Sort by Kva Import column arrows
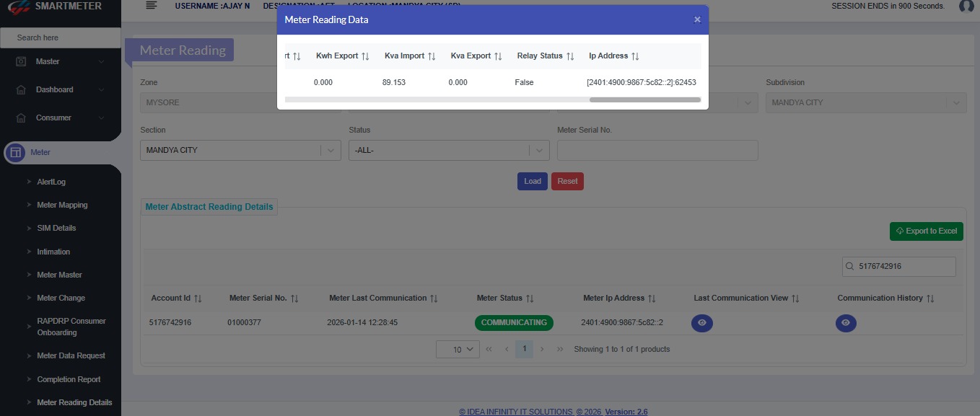Viewport: 980px width, 416px height. 432,56
